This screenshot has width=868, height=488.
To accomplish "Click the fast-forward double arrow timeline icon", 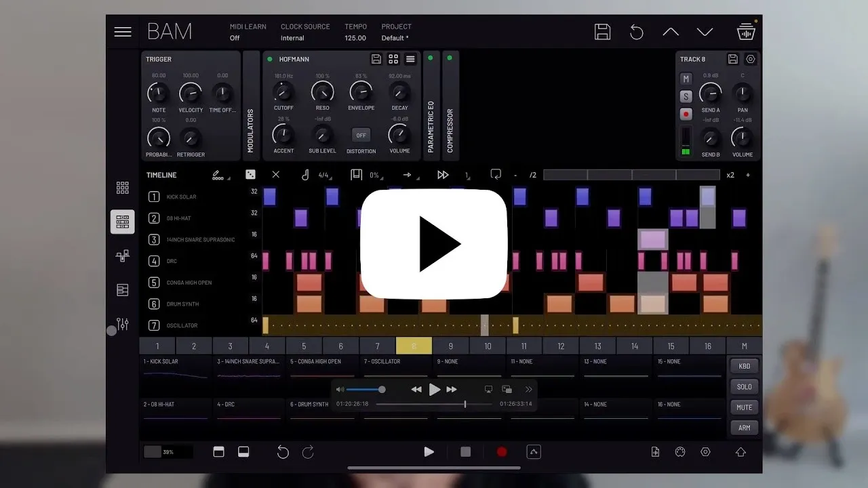I will tap(443, 175).
